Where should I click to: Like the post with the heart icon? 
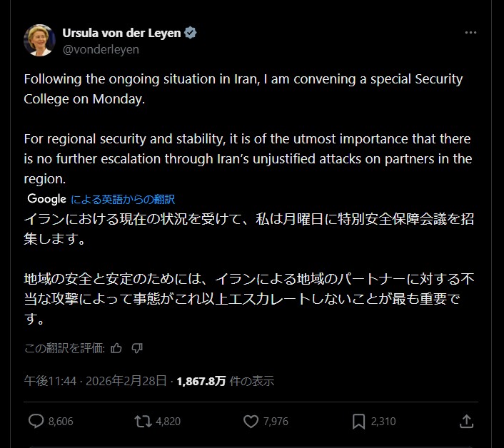coord(251,421)
